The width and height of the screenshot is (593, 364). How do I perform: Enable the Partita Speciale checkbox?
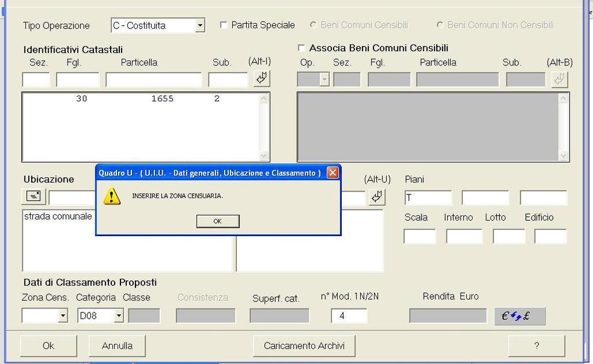(x=224, y=25)
